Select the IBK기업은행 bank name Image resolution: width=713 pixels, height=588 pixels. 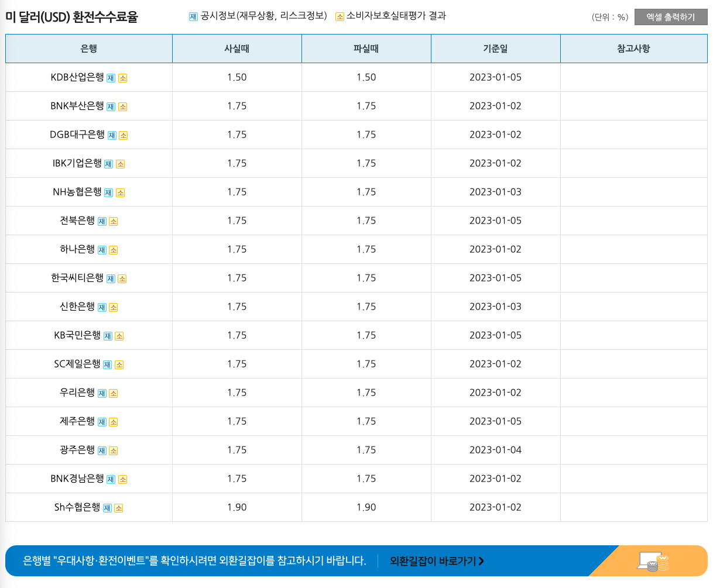pos(77,163)
